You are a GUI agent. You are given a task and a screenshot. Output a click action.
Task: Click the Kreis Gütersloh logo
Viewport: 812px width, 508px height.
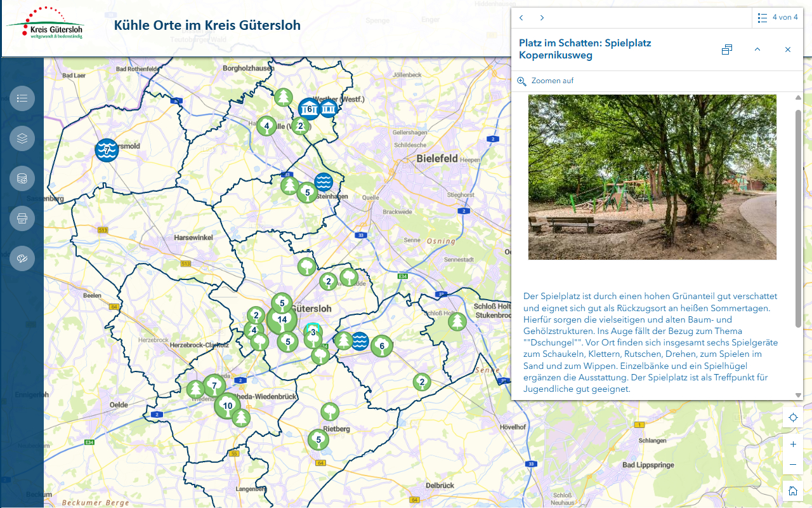pos(45,23)
